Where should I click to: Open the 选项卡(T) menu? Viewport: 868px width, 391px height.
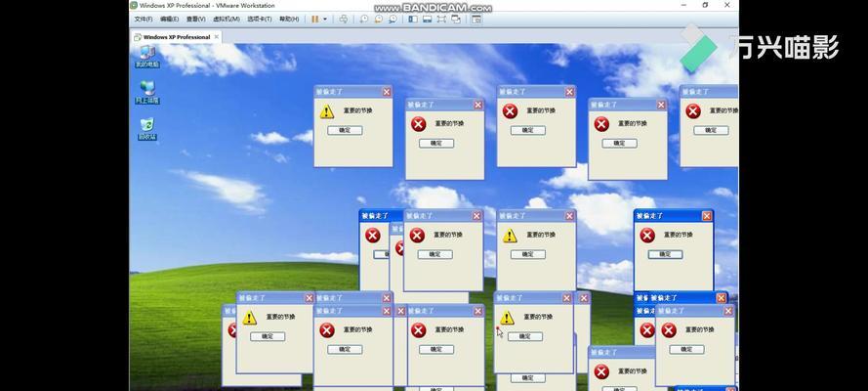(259, 19)
